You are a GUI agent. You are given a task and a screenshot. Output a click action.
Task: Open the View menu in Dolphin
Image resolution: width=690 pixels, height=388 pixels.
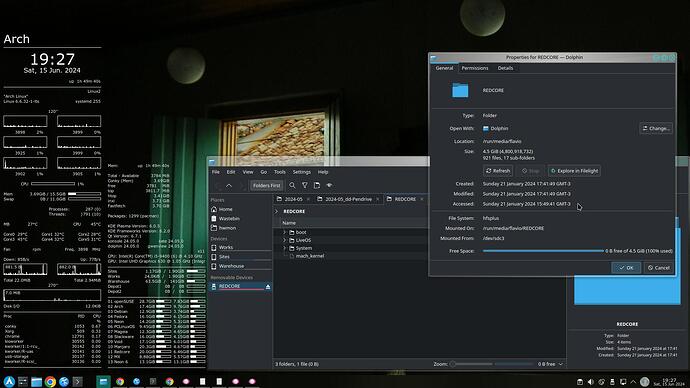pos(248,172)
